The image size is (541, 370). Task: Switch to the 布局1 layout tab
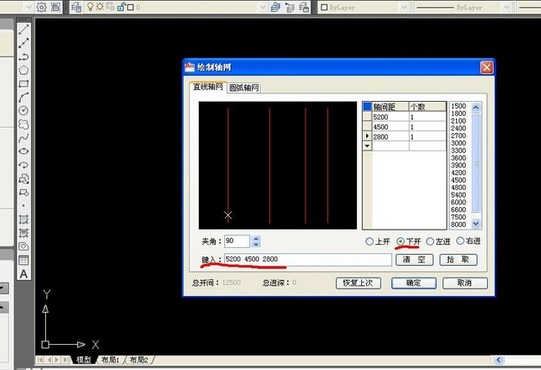pyautogui.click(x=110, y=360)
